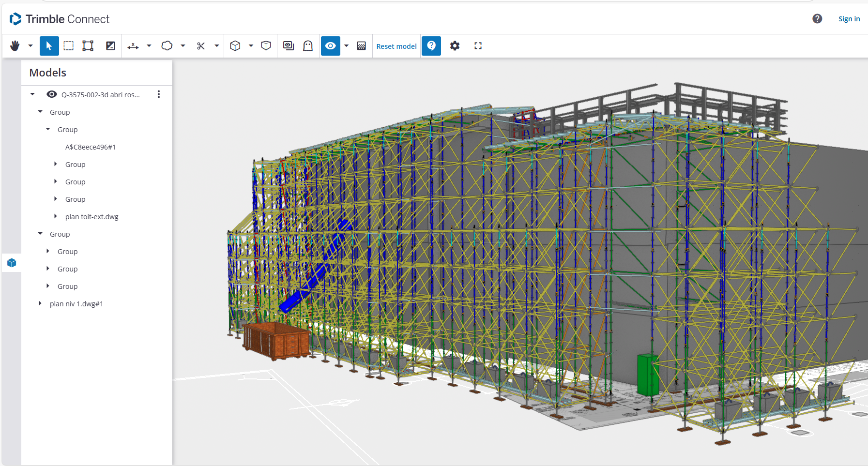The image size is (868, 466).
Task: Click the Sign in link
Action: click(849, 19)
